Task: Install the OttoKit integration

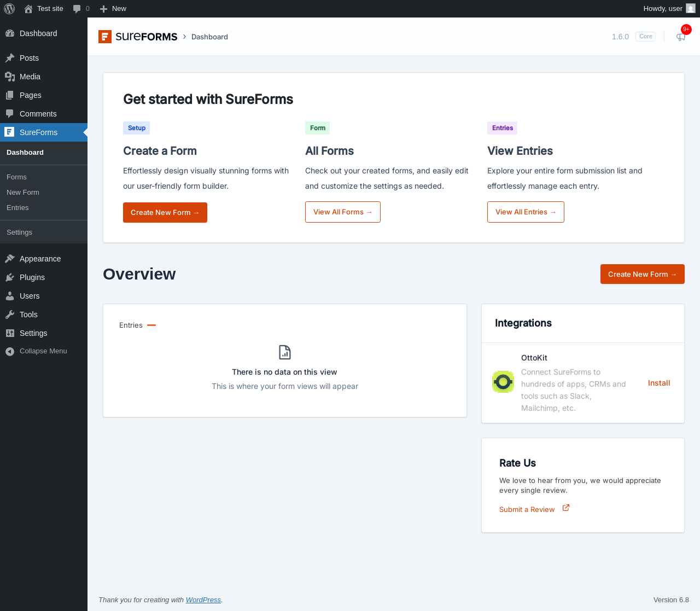Action: [659, 383]
